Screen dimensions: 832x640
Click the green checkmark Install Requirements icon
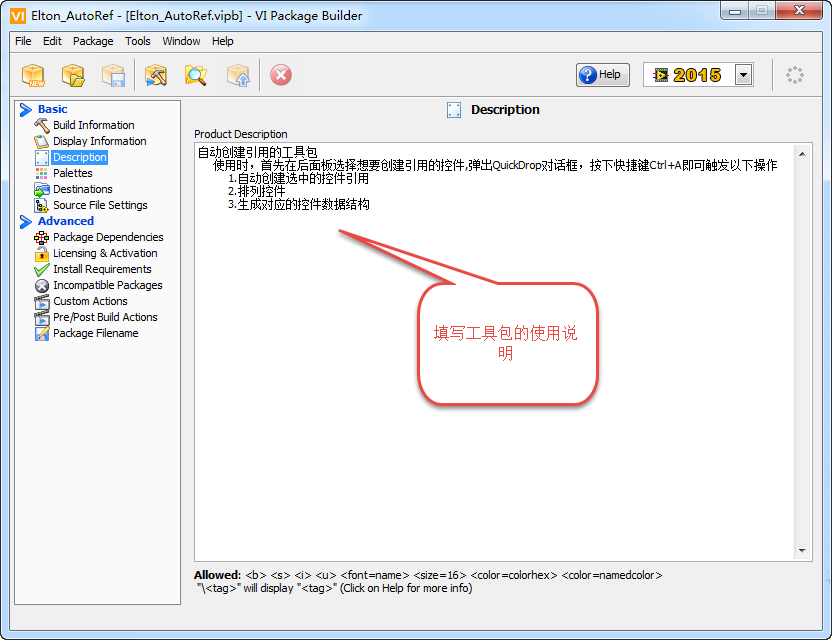point(41,270)
